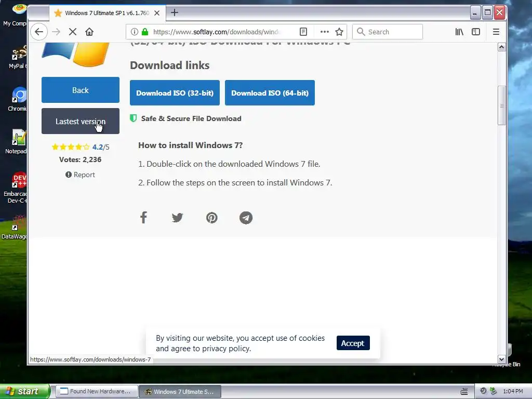Open a new browser tab

pyautogui.click(x=175, y=13)
